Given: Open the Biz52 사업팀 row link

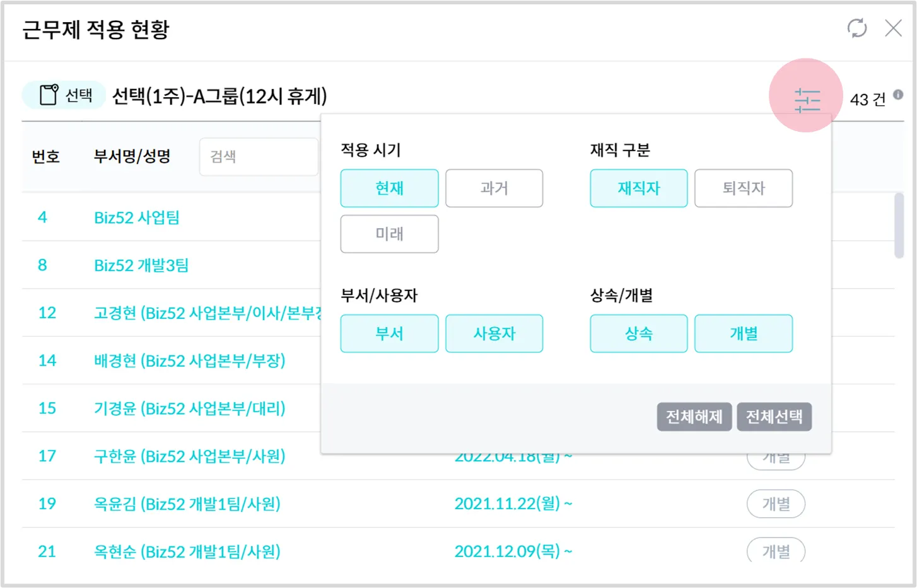Looking at the screenshot, I should 137,217.
